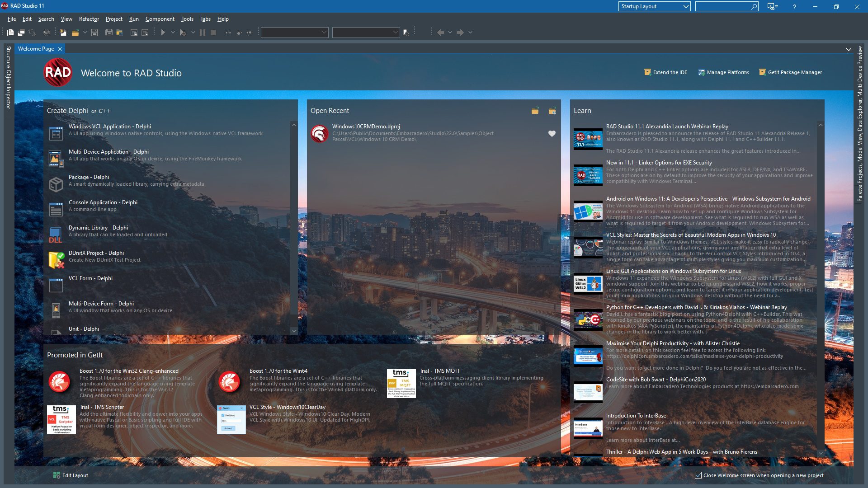Click the Learn panel scroll-down arrow
Screen dimensions: 868x488
(821, 453)
